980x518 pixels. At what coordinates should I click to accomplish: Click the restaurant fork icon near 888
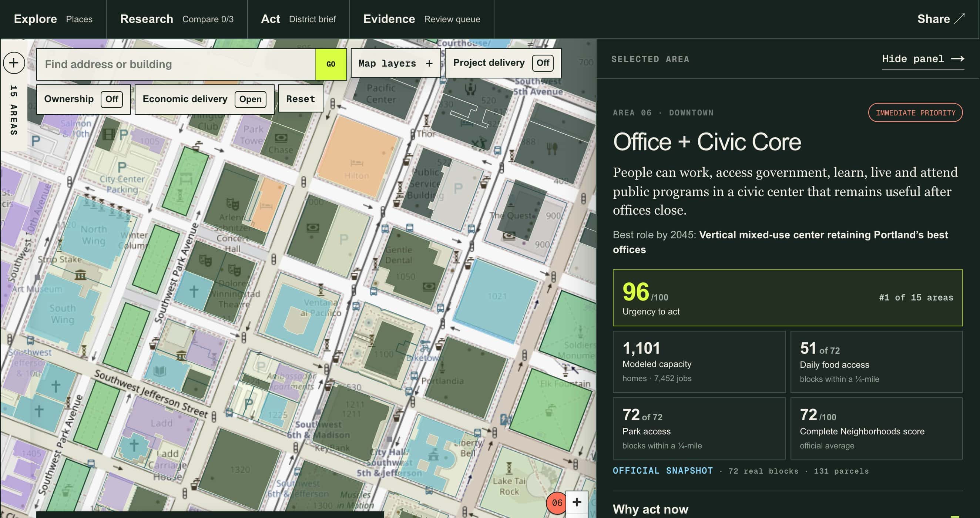pos(552,148)
